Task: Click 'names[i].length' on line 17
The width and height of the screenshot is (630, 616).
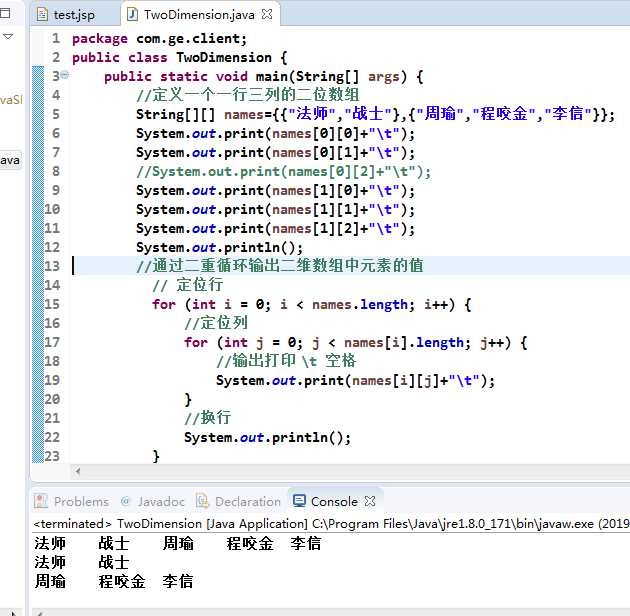Action: [404, 343]
